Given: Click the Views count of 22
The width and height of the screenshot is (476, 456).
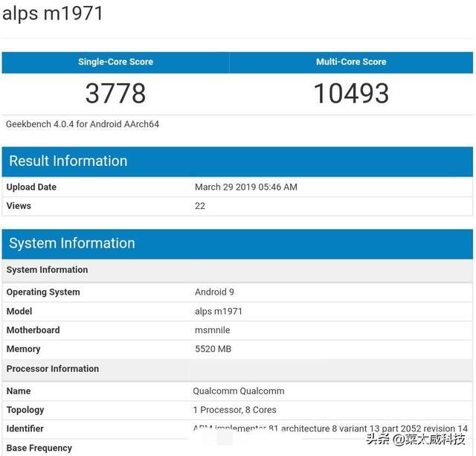Looking at the screenshot, I should point(200,206).
